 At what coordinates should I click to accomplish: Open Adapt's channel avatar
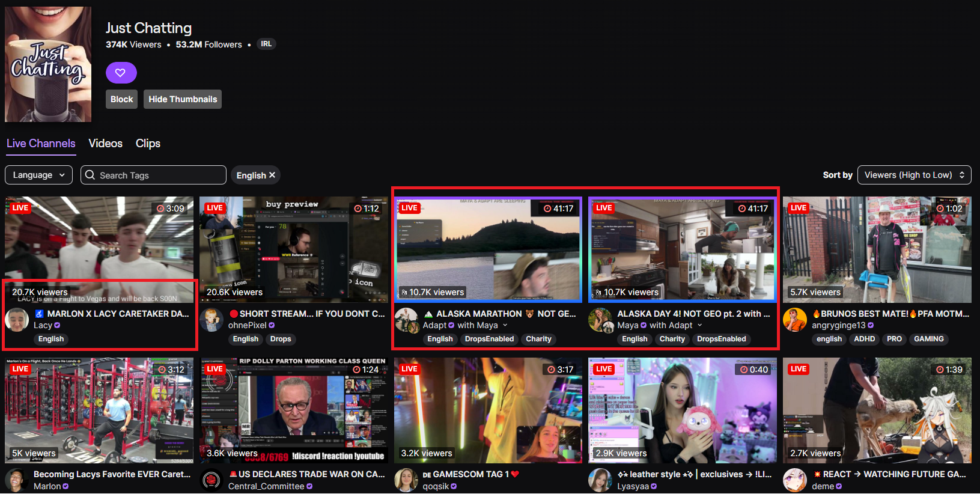(406, 320)
